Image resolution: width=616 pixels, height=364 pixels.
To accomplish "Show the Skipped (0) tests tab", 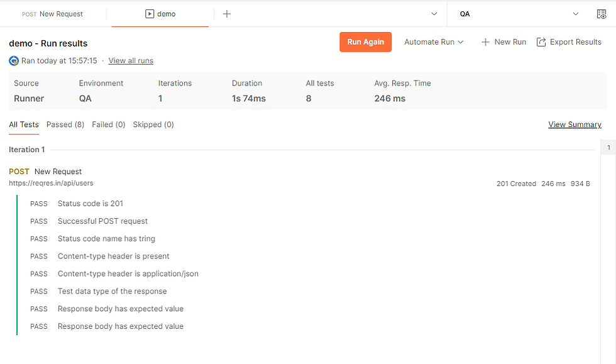I will (153, 124).
